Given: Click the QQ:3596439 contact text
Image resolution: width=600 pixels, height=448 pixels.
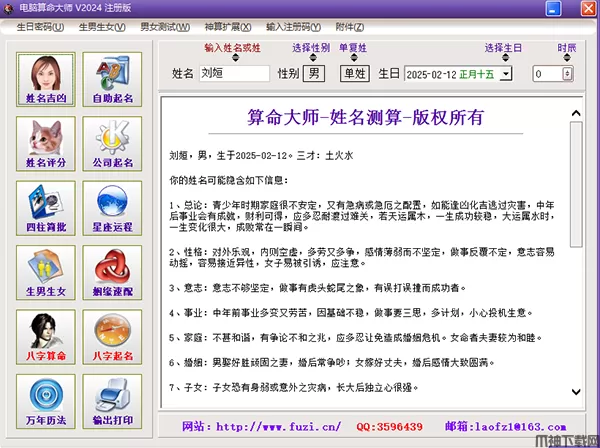Looking at the screenshot, I should click(390, 427).
